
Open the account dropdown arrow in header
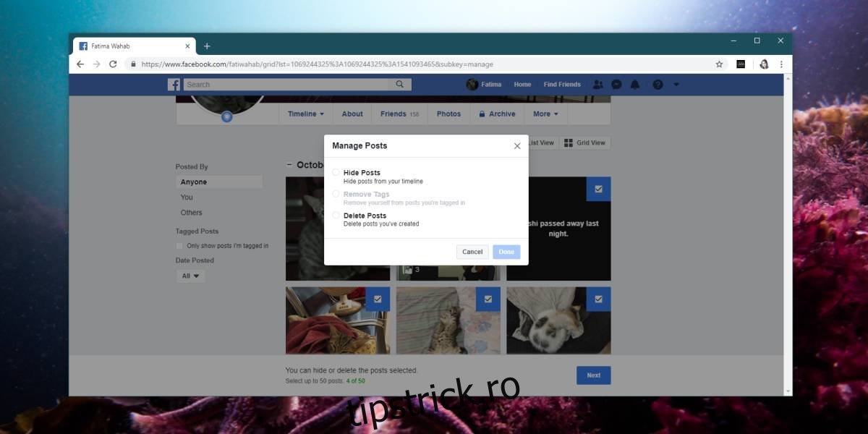676,85
